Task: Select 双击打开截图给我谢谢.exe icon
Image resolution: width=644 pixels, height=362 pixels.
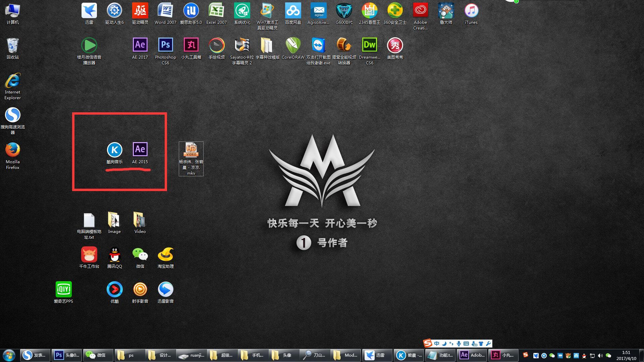Action: pos(318,51)
